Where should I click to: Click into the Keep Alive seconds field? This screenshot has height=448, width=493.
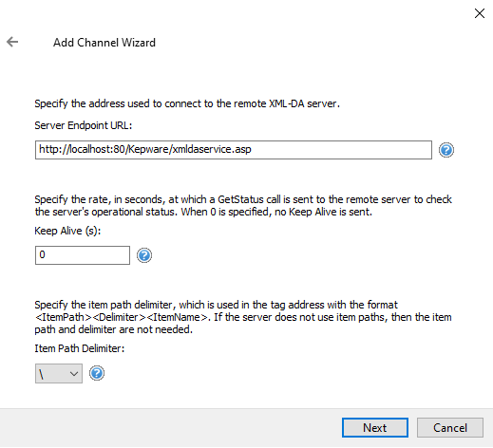point(83,255)
